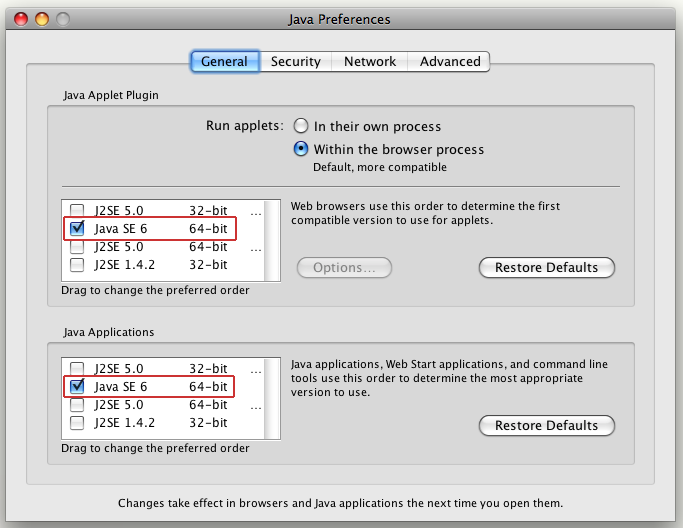Enable J2SE 1.4.2 32-bit in Applet Plugin list
The height and width of the screenshot is (528, 683).
click(x=77, y=264)
